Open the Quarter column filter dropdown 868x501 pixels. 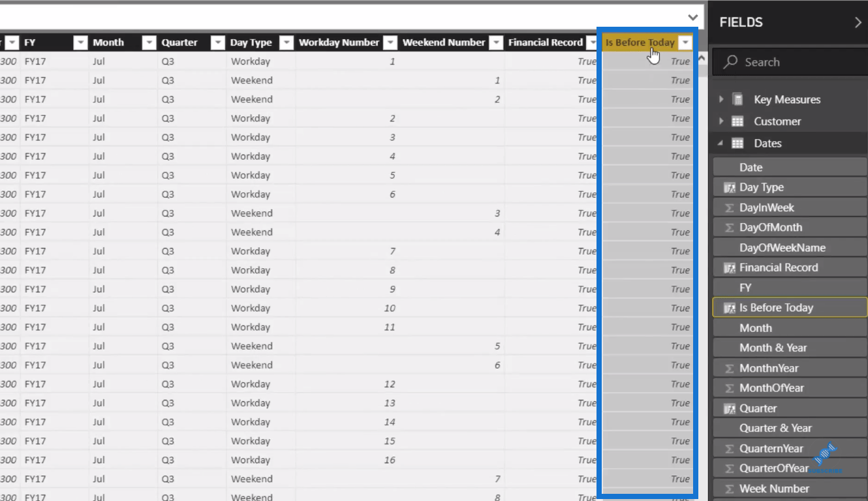pyautogui.click(x=218, y=42)
